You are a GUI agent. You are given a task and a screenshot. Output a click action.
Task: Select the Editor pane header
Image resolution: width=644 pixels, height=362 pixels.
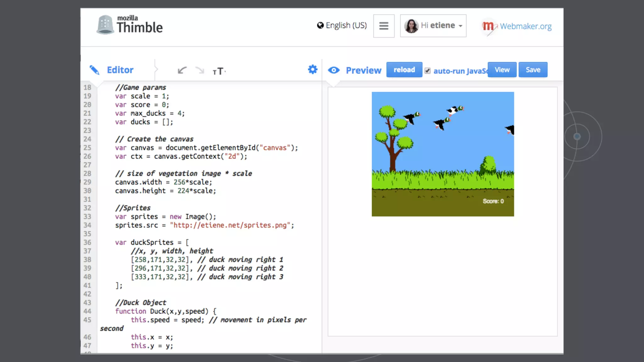point(120,70)
